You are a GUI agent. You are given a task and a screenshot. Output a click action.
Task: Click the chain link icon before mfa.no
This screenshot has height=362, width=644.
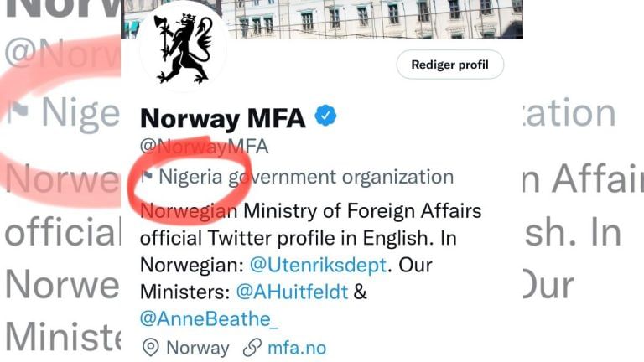252,347
